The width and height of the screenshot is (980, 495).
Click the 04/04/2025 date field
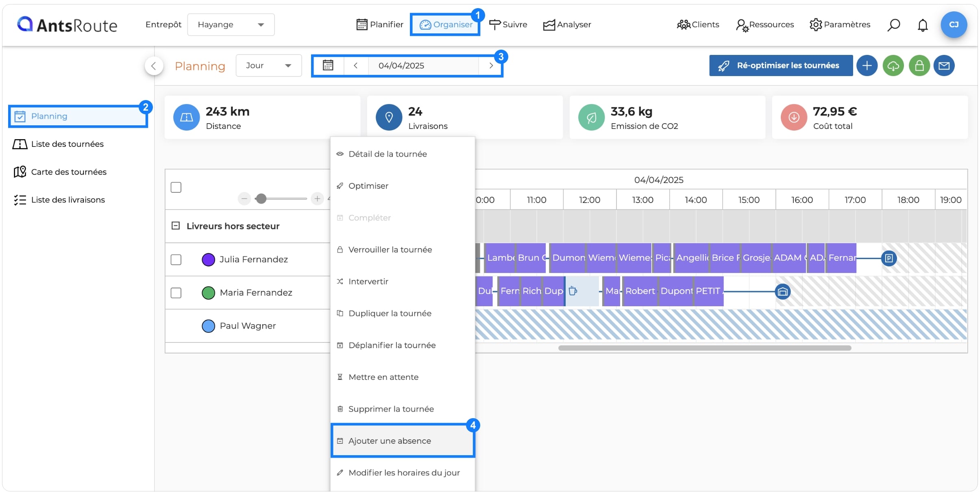[423, 65]
